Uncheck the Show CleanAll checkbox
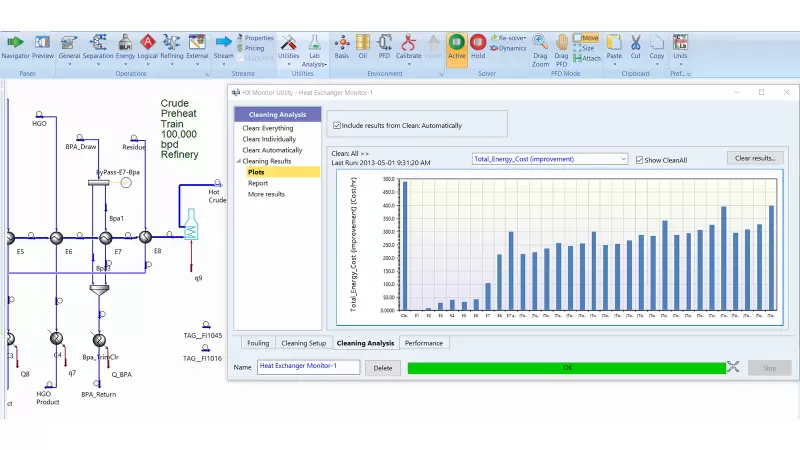The width and height of the screenshot is (800, 450). click(x=640, y=159)
